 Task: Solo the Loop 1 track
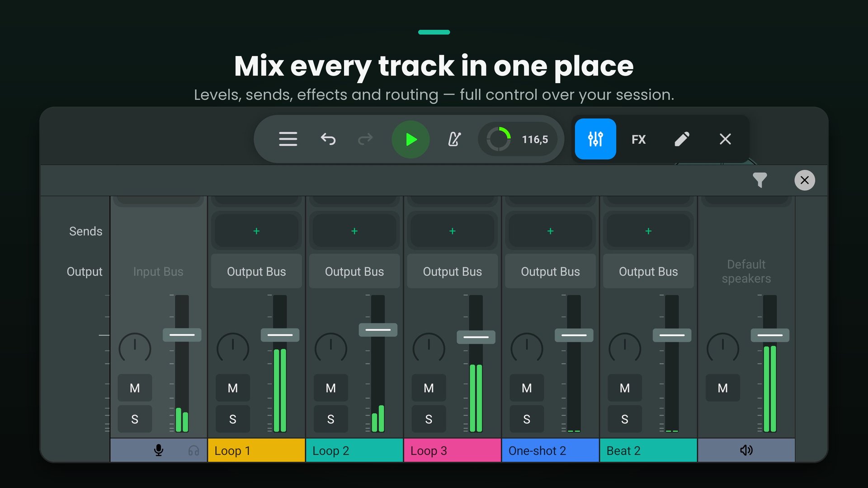pos(233,419)
